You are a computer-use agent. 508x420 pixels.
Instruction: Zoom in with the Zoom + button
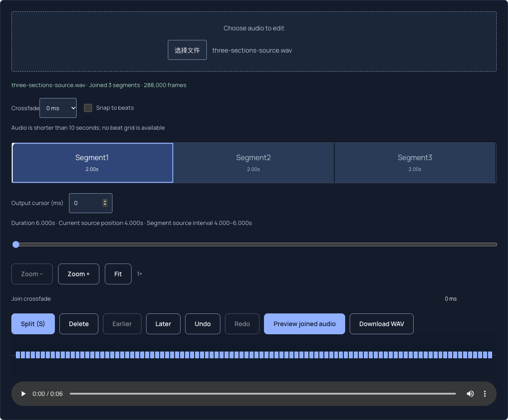[79, 274]
